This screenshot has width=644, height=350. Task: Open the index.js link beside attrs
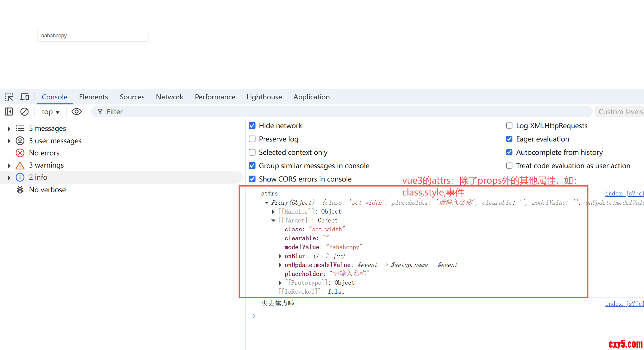coord(624,193)
